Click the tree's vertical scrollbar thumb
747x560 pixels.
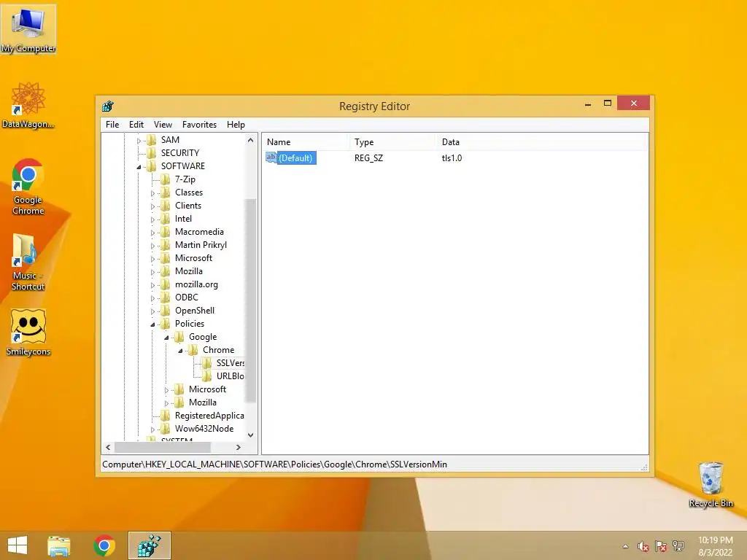click(251, 301)
